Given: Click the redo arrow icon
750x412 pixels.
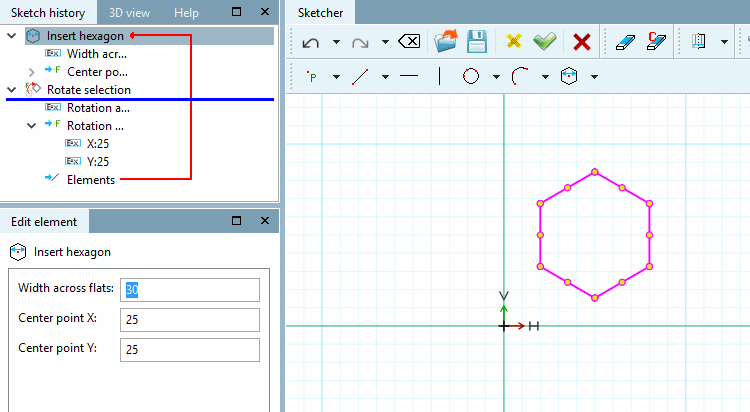Looking at the screenshot, I should point(360,43).
